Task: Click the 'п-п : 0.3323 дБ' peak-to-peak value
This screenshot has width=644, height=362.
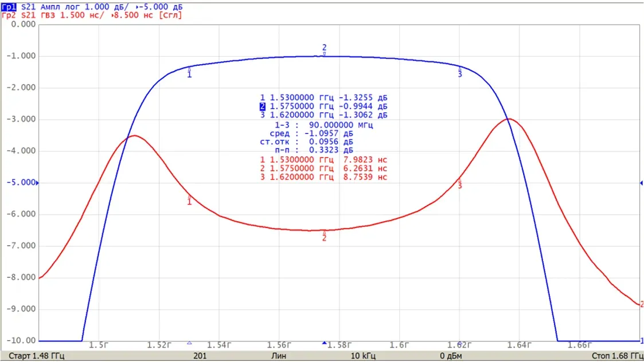Action: pos(314,150)
